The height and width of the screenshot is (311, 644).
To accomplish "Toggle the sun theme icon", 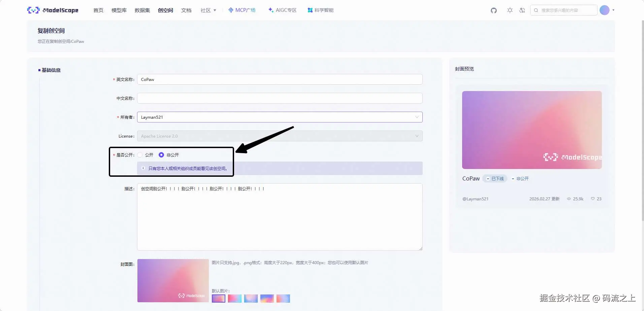I will pos(510,10).
